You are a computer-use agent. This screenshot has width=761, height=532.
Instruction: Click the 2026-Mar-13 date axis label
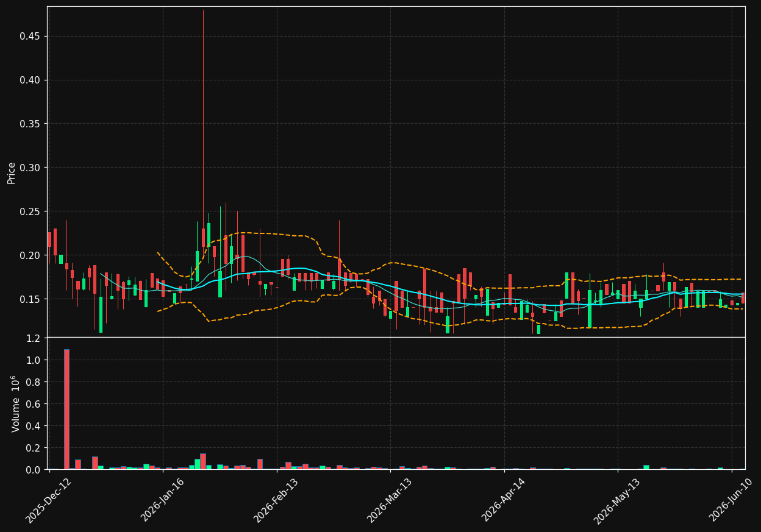pyautogui.click(x=390, y=500)
